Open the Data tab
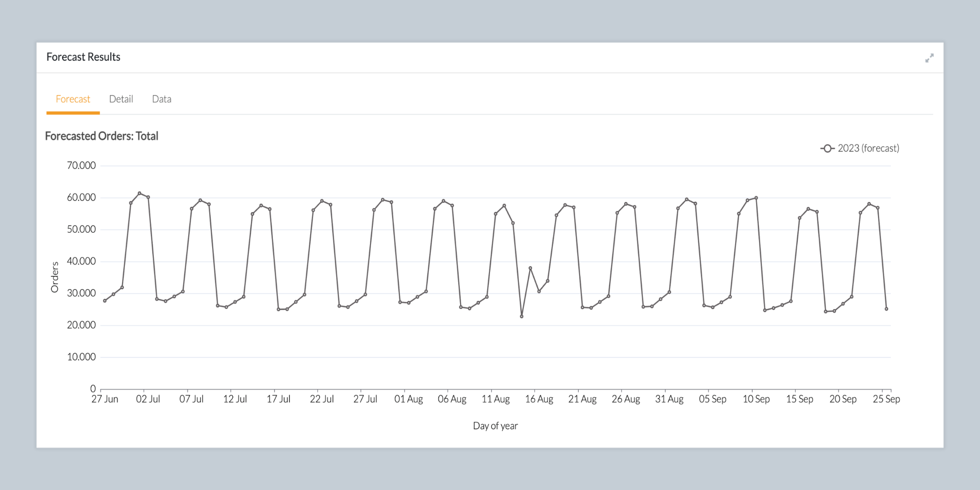Screen dimensions: 980x490 [x=162, y=99]
